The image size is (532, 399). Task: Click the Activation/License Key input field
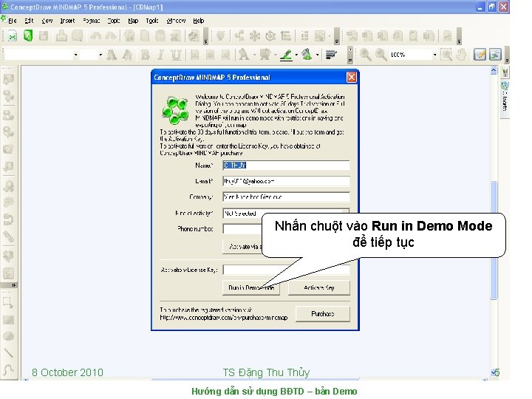tap(286, 270)
